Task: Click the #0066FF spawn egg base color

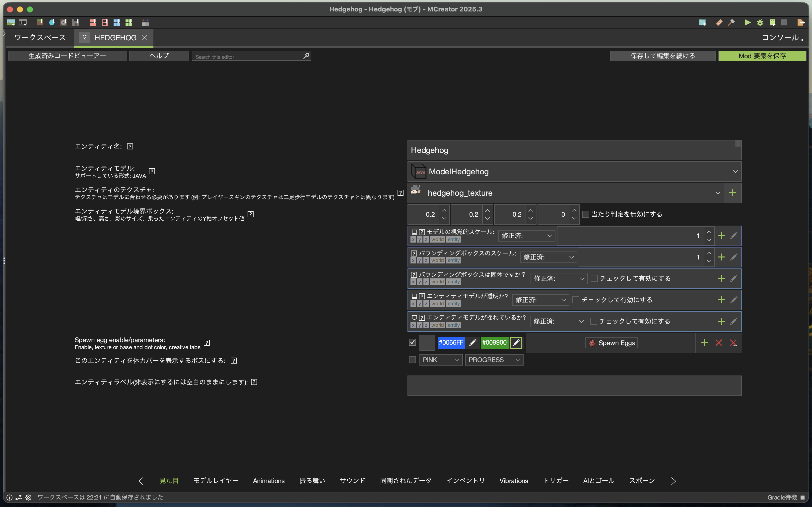Action: pyautogui.click(x=451, y=342)
